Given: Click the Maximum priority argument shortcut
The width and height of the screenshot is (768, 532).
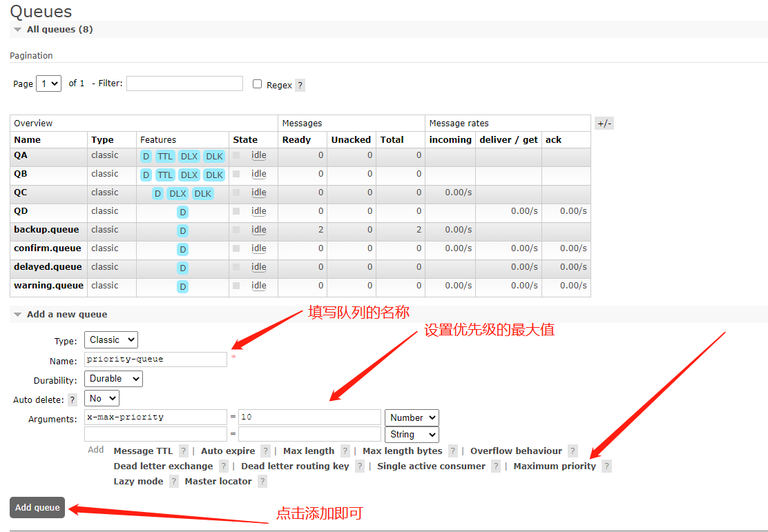Looking at the screenshot, I should coord(555,466).
